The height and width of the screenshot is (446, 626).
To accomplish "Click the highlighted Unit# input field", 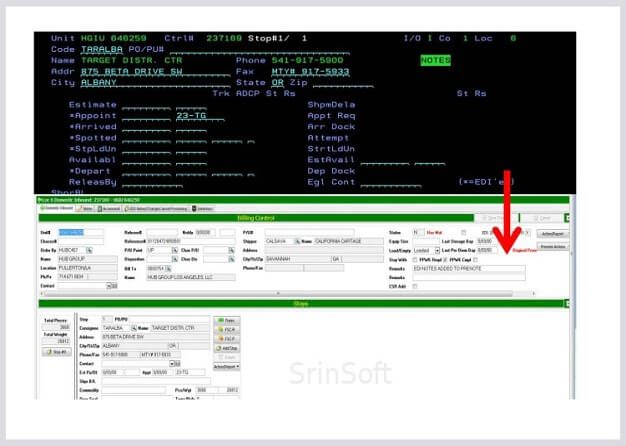I will (x=81, y=232).
